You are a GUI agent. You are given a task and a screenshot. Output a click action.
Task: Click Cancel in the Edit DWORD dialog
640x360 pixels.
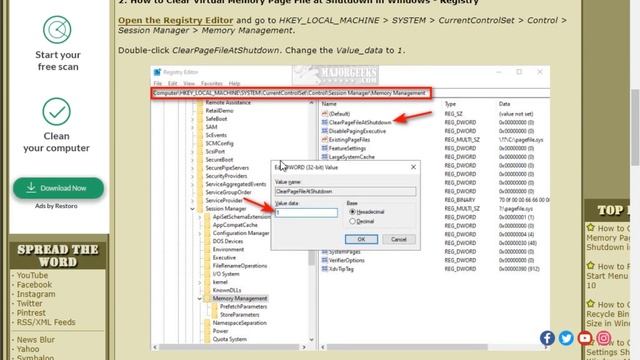coord(398,239)
